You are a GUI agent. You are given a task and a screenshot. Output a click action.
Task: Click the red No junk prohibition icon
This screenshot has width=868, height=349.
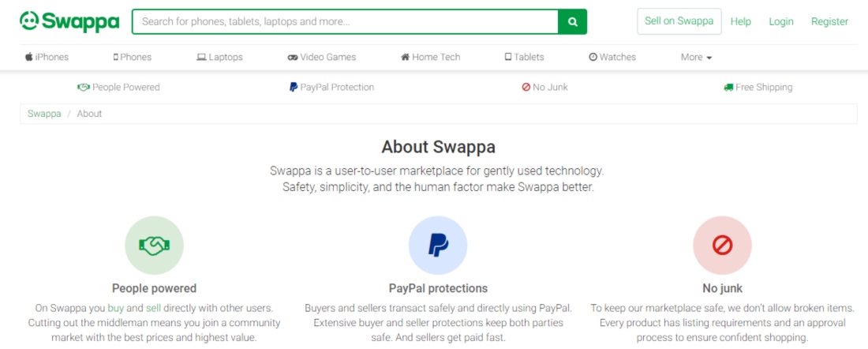point(722,245)
